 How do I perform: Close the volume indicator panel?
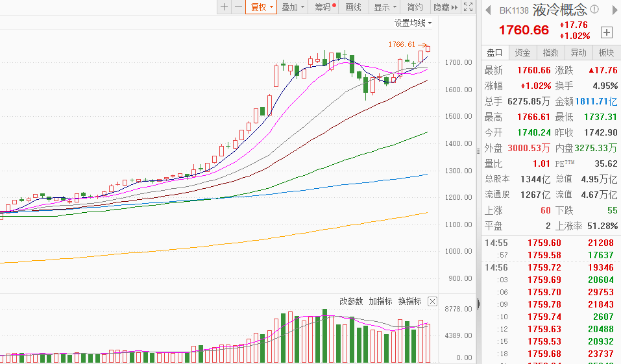pyautogui.click(x=432, y=302)
